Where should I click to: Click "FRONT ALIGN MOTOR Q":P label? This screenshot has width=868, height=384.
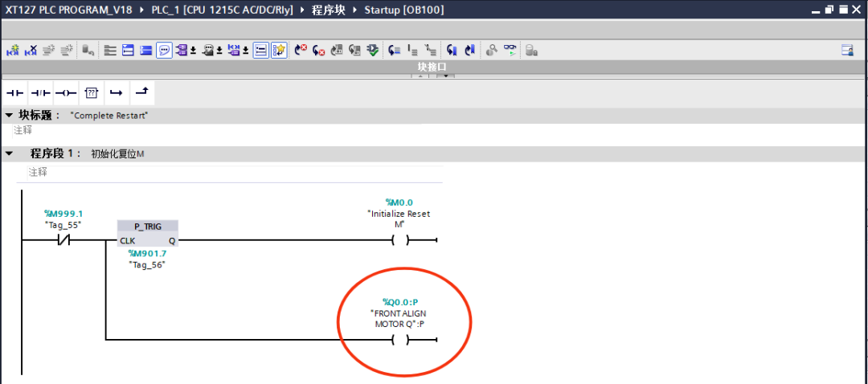[399, 319]
